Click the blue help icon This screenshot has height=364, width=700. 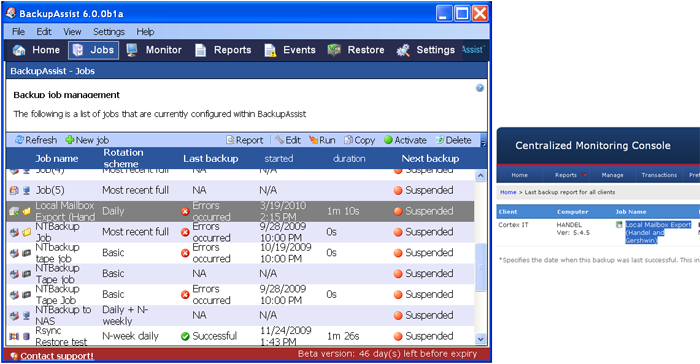coord(480,88)
